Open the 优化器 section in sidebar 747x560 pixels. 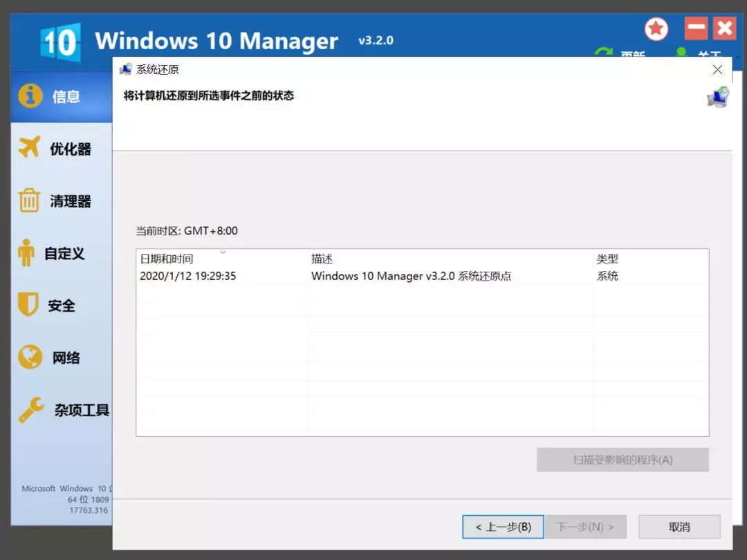[62, 149]
